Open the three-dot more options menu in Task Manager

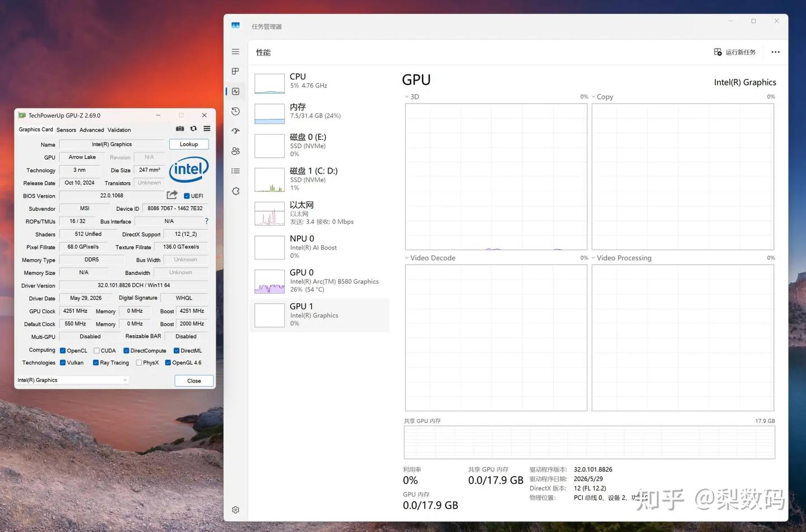pos(775,52)
